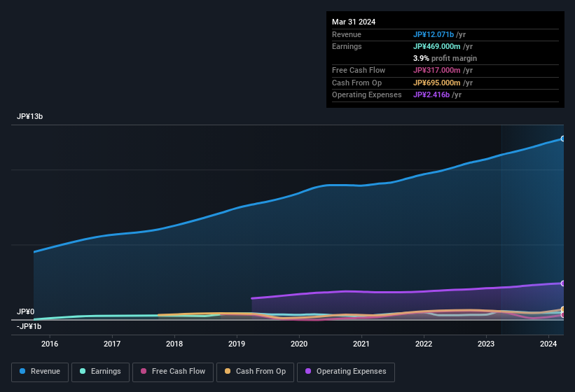Click the Mar 31 2024 tooltip date
575x392 pixels.
[354, 22]
